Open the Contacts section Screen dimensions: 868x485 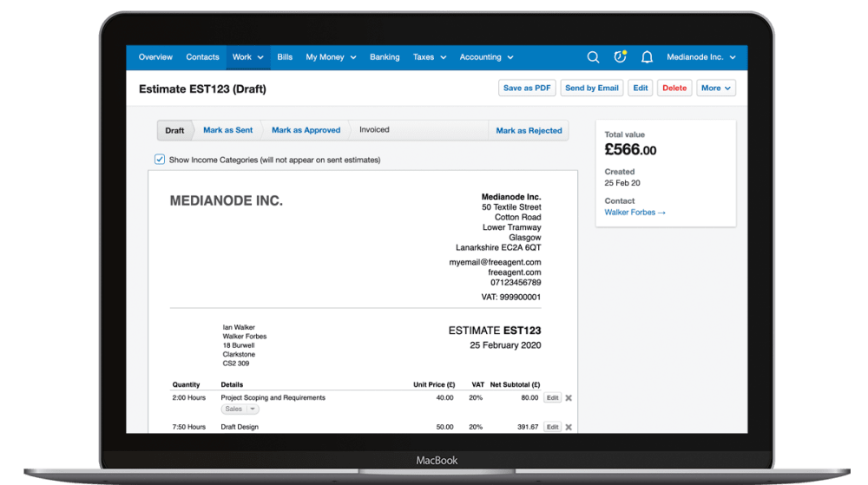coord(202,57)
